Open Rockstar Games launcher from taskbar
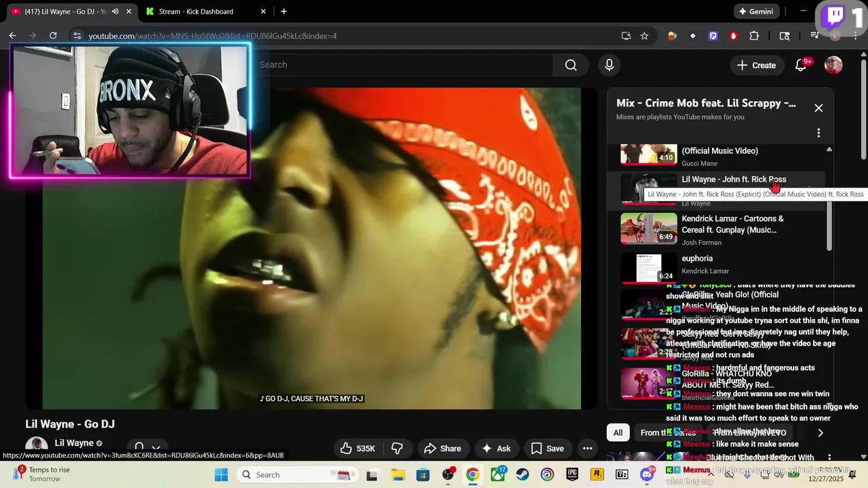 click(597, 474)
